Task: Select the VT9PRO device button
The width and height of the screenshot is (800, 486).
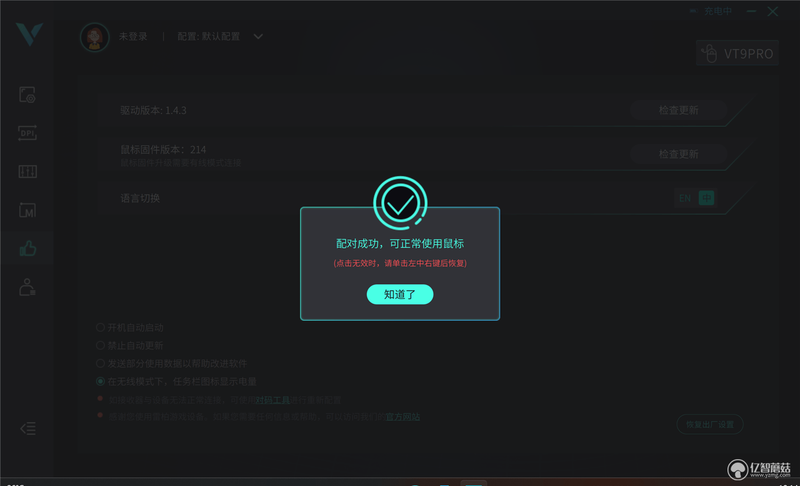Action: [737, 53]
